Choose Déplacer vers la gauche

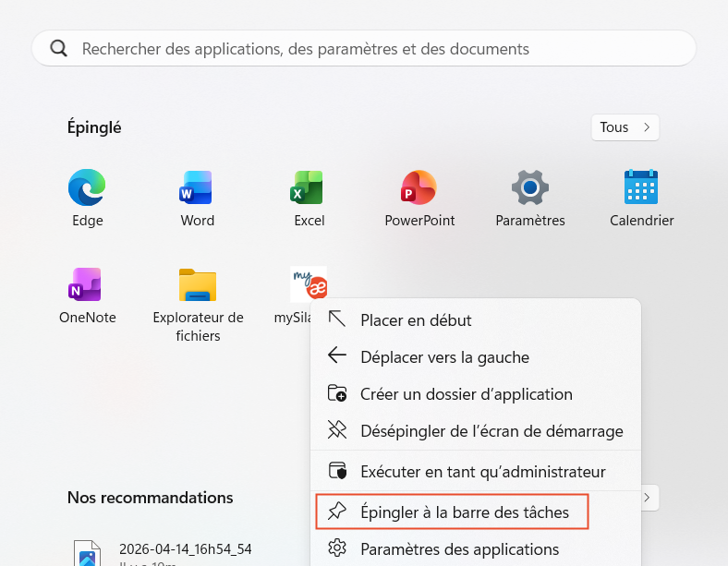click(x=476, y=356)
